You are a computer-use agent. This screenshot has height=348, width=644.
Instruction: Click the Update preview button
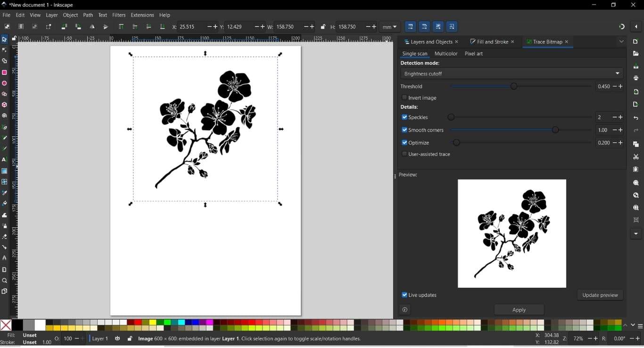[x=600, y=295]
